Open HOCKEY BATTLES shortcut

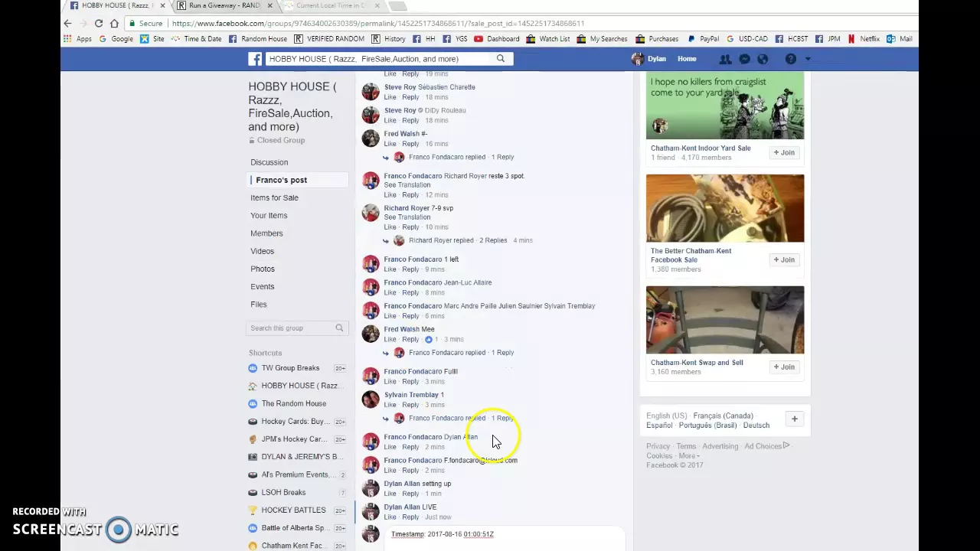(x=293, y=510)
